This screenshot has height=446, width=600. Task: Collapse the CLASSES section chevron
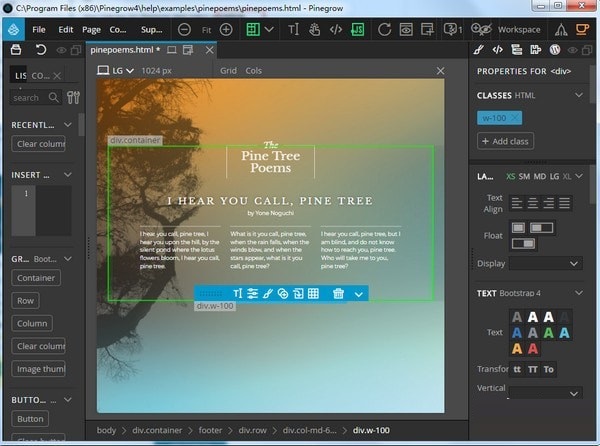click(x=579, y=95)
